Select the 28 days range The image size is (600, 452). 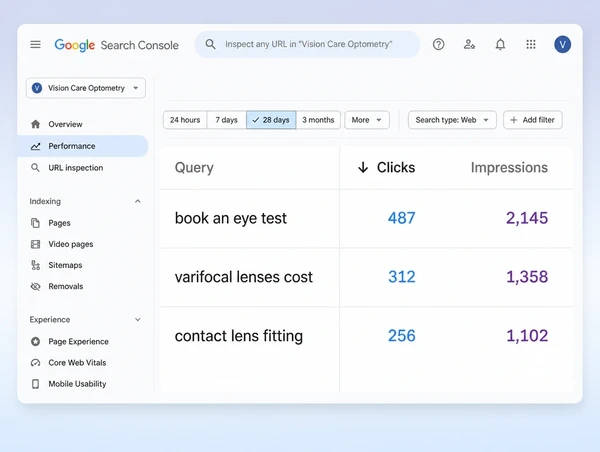click(x=271, y=120)
